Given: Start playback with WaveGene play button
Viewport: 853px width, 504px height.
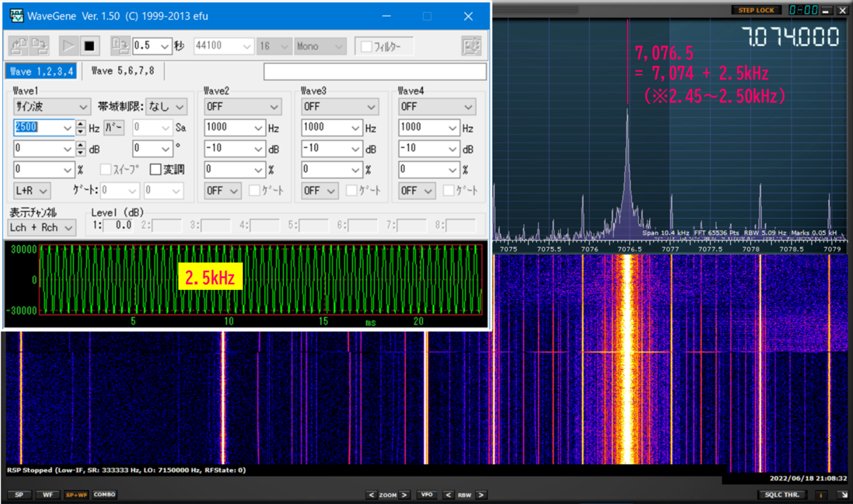Looking at the screenshot, I should click(68, 46).
